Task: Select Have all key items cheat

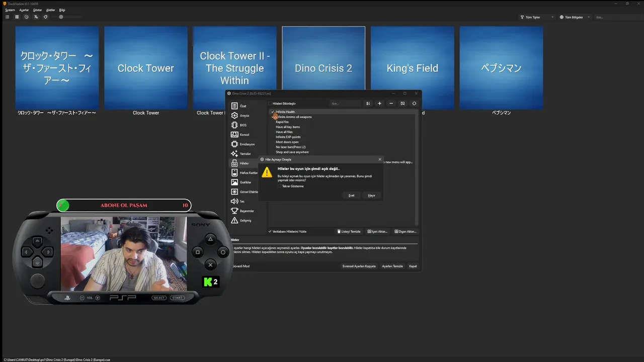Action: click(288, 127)
